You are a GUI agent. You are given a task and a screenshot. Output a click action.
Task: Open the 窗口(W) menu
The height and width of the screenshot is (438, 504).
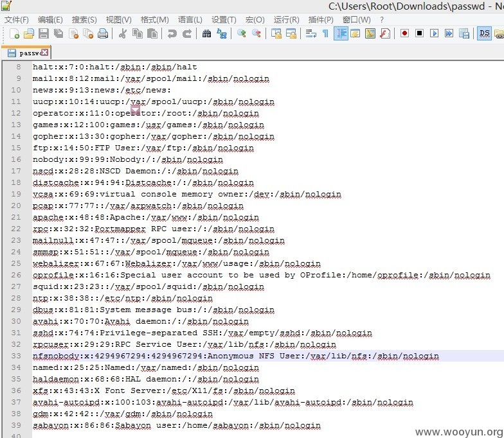pyautogui.click(x=356, y=20)
